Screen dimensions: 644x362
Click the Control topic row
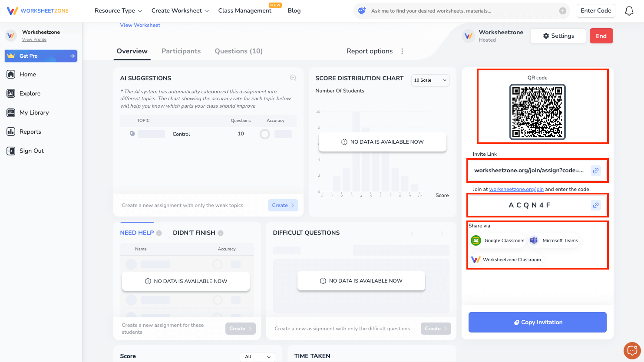click(x=208, y=134)
